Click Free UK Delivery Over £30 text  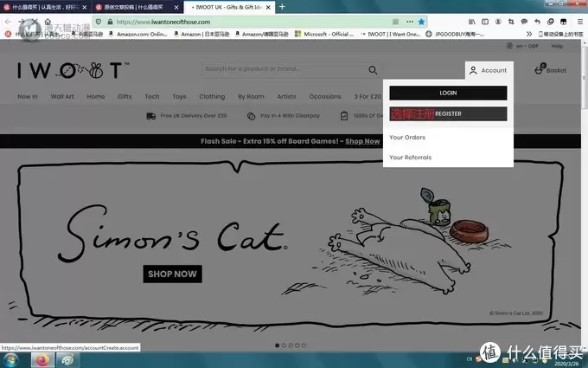(194, 116)
